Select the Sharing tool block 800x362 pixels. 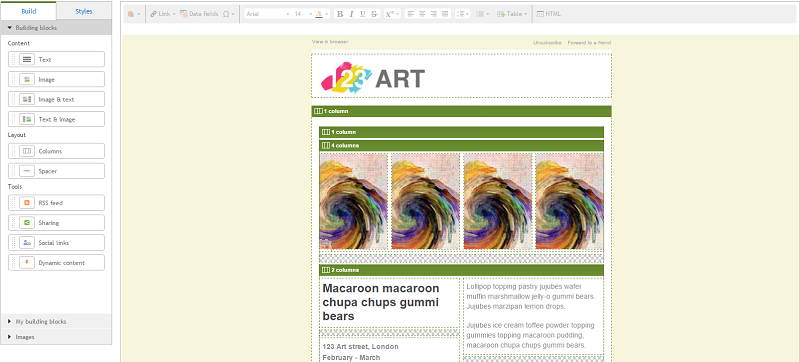[x=57, y=222]
